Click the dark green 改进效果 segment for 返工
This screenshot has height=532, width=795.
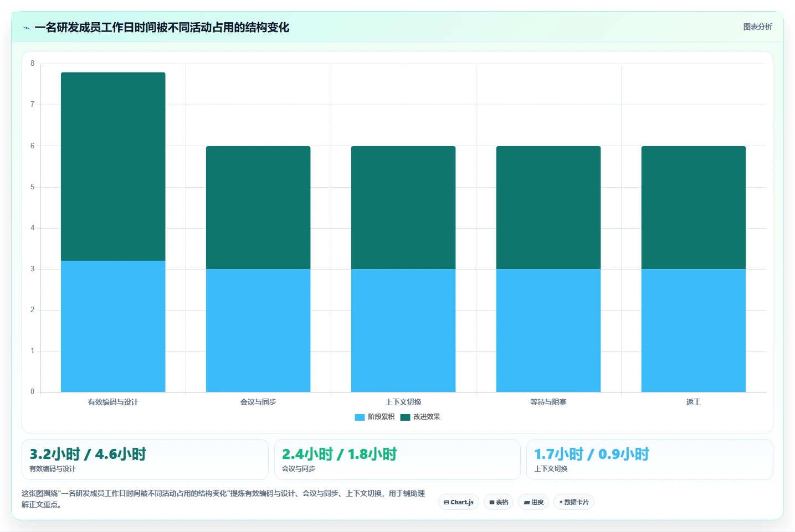click(x=694, y=208)
